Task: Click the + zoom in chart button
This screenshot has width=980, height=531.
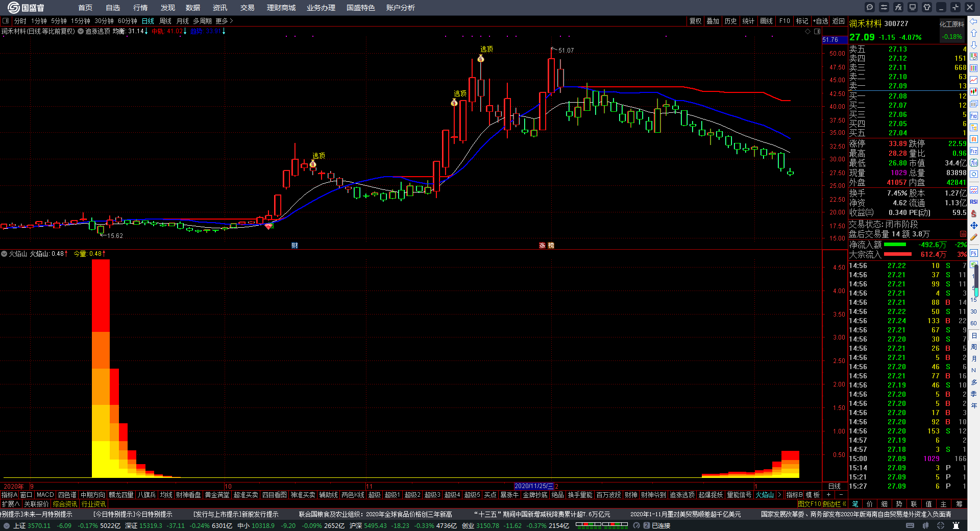Action: click(828, 495)
